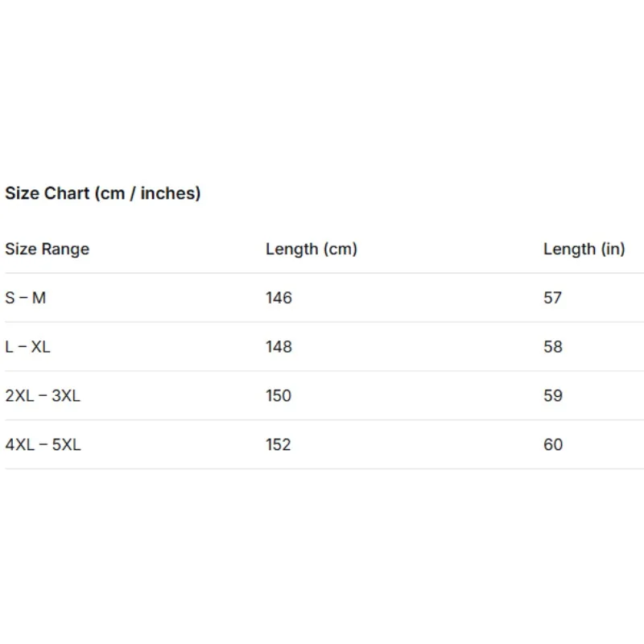Click the 57 inch length value

click(552, 298)
